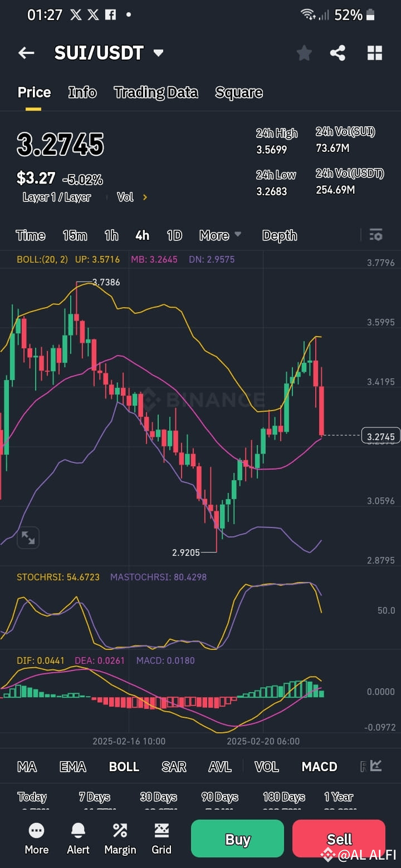This screenshot has width=401, height=868.
Task: Toggle the VOL sub-indicator
Action: 267,767
